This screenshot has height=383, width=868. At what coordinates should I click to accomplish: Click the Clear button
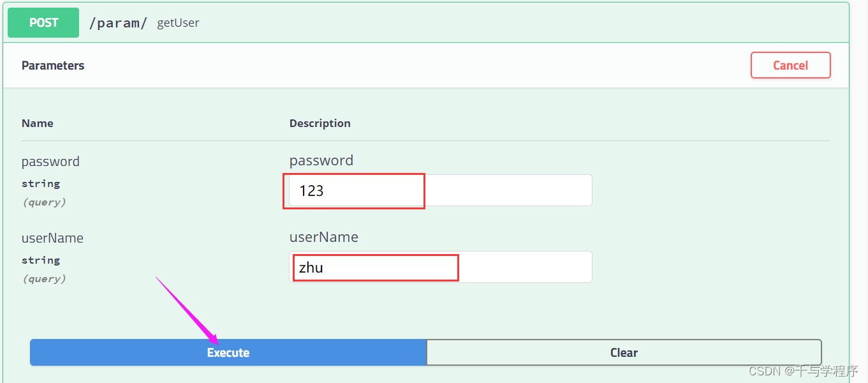[x=624, y=352]
